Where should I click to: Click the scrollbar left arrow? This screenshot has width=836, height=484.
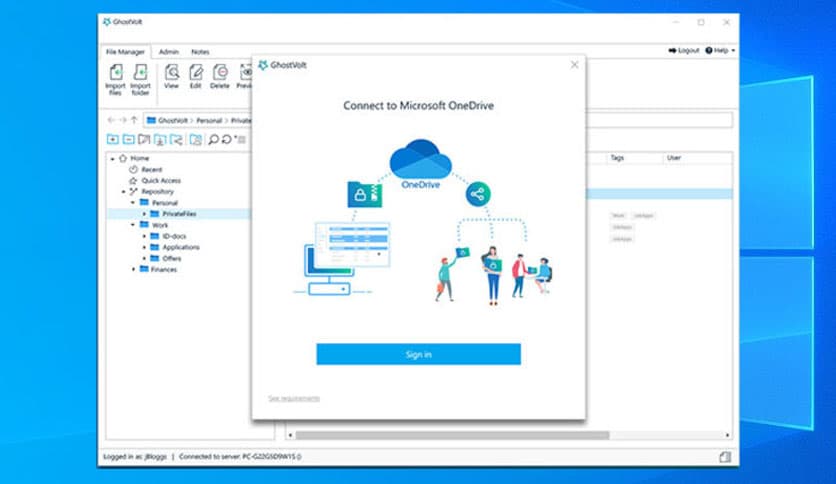click(x=291, y=435)
